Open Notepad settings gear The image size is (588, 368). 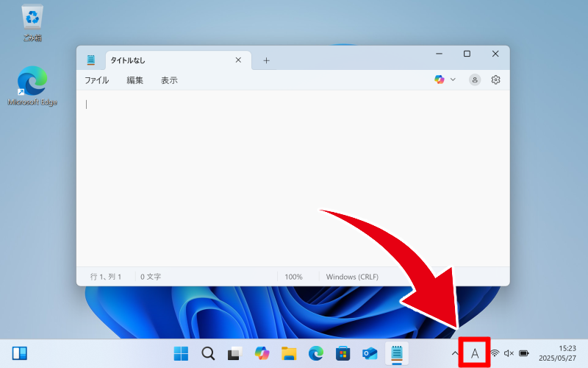click(495, 79)
